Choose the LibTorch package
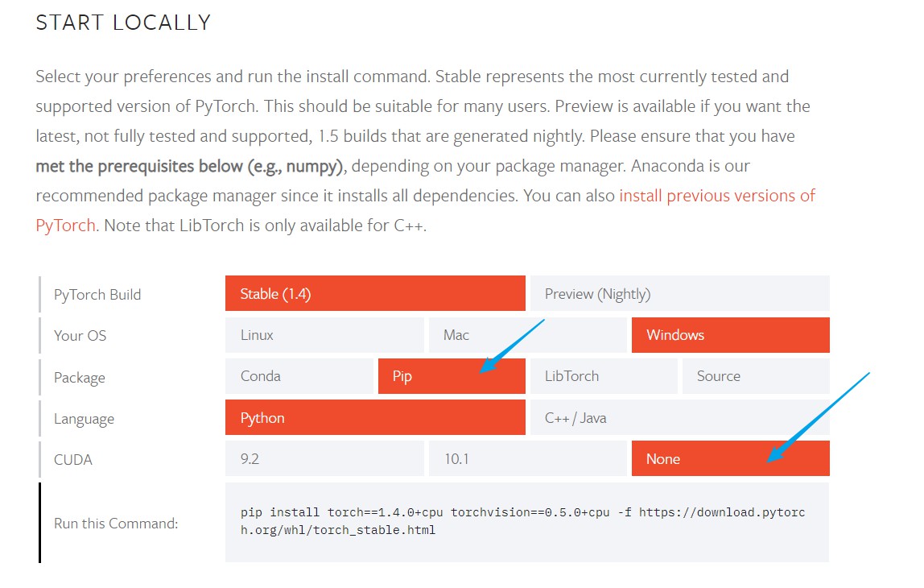Image resolution: width=924 pixels, height=588 pixels. click(604, 376)
